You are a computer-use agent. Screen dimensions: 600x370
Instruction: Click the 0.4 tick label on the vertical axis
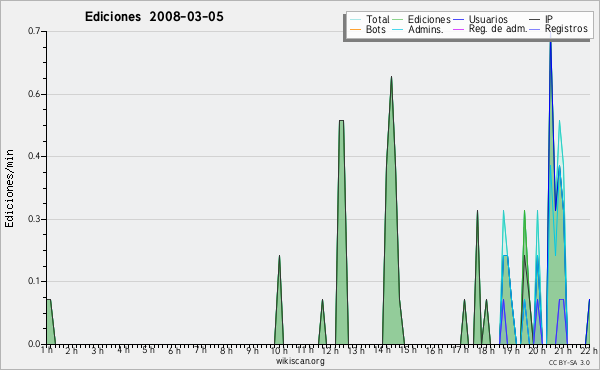(x=34, y=156)
